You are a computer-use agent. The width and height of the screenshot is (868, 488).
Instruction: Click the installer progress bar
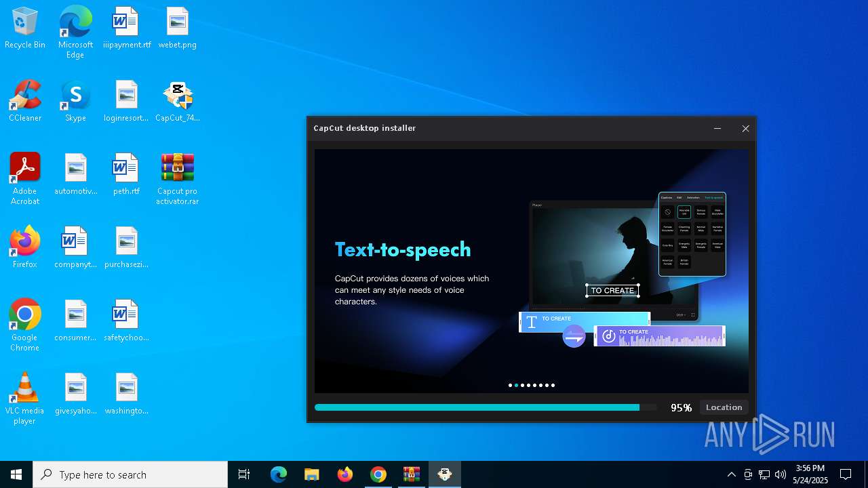tap(486, 407)
